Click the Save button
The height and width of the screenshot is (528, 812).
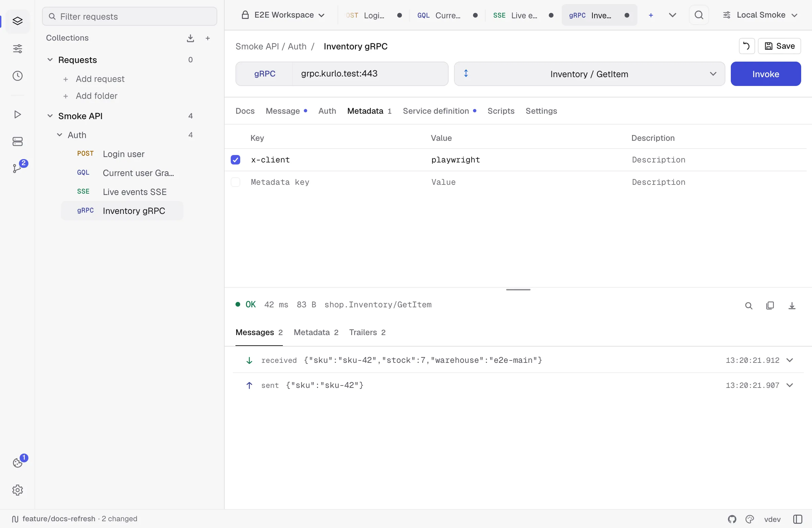tap(779, 46)
